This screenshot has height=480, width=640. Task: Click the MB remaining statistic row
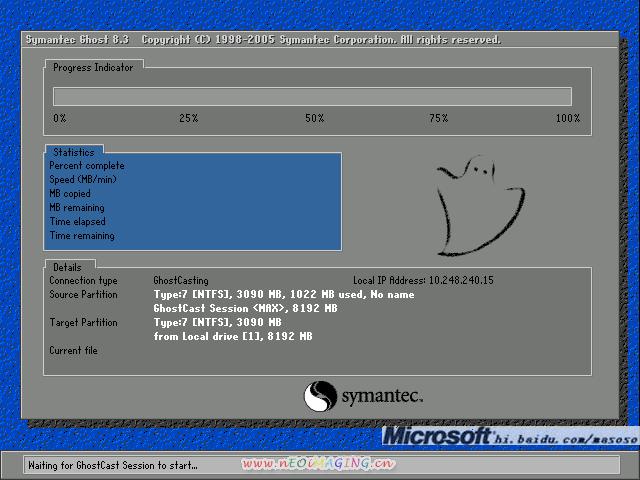tap(77, 208)
